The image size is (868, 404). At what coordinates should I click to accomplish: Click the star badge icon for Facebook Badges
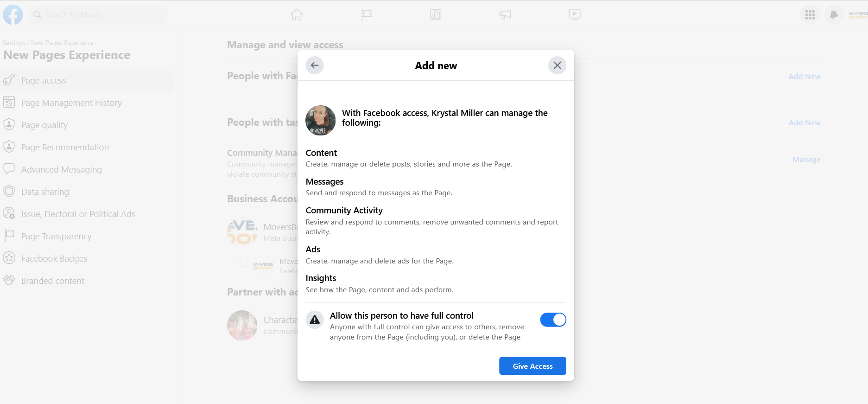[9, 258]
